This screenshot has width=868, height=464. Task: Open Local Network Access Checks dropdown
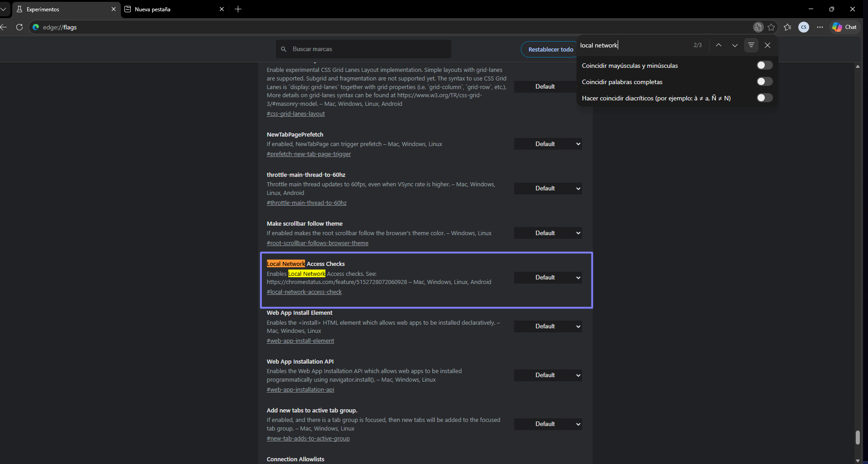click(548, 278)
